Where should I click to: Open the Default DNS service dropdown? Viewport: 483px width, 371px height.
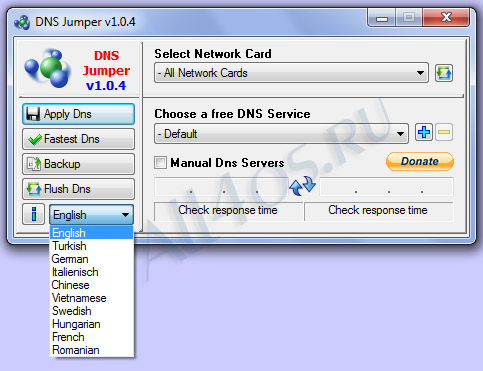281,134
